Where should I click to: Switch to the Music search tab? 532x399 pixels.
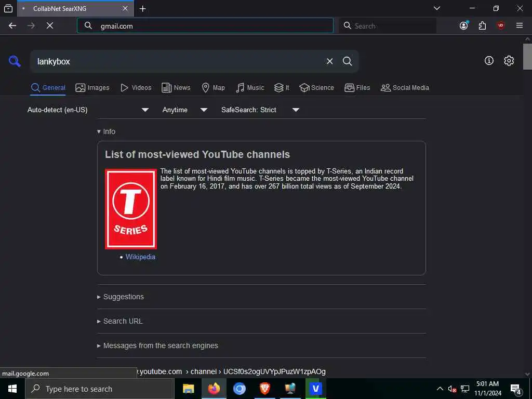(x=250, y=88)
